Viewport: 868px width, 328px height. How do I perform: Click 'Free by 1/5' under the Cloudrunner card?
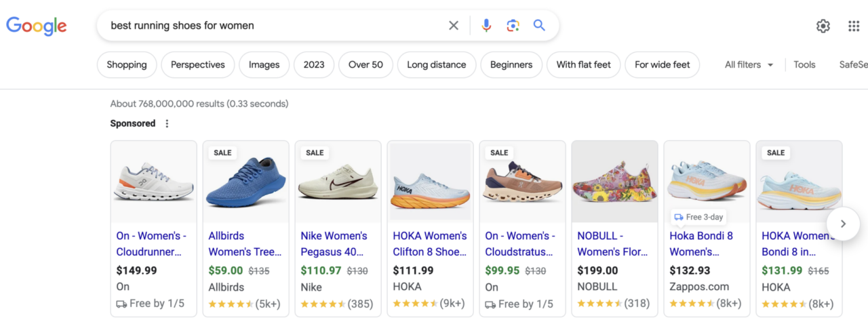[150, 304]
